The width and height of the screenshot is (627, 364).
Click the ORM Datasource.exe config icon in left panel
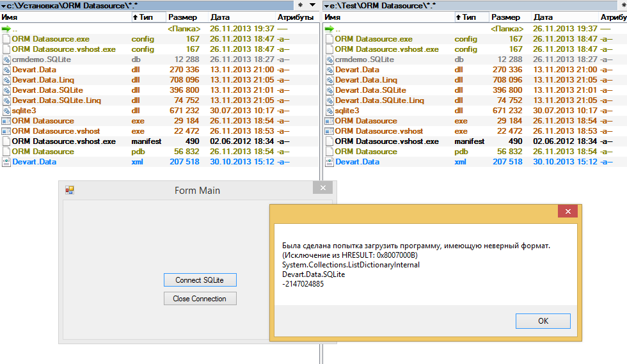pyautogui.click(x=6, y=39)
